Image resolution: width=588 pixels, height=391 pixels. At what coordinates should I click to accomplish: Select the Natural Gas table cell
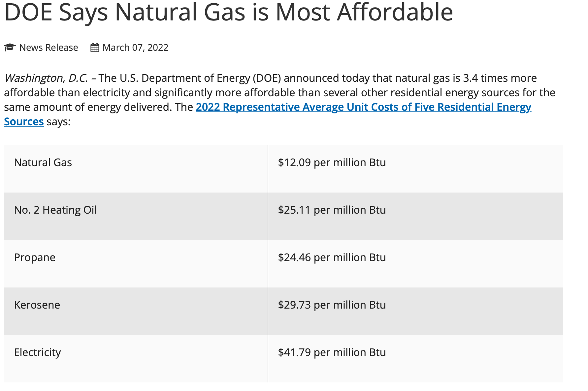(43, 163)
